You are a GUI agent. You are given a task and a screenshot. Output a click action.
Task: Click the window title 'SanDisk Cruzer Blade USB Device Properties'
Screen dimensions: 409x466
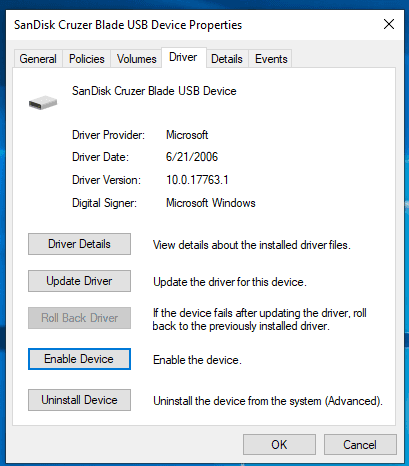coord(128,25)
